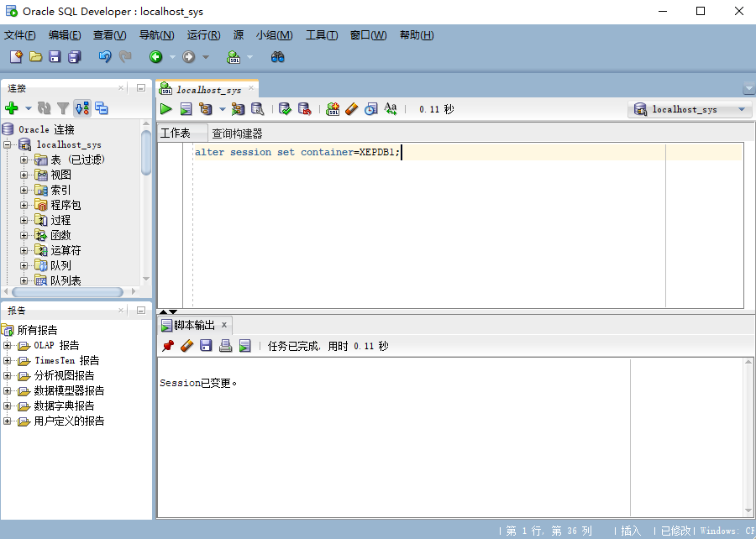The image size is (756, 539).
Task: Select the 脚本输出 tab
Action: (194, 326)
